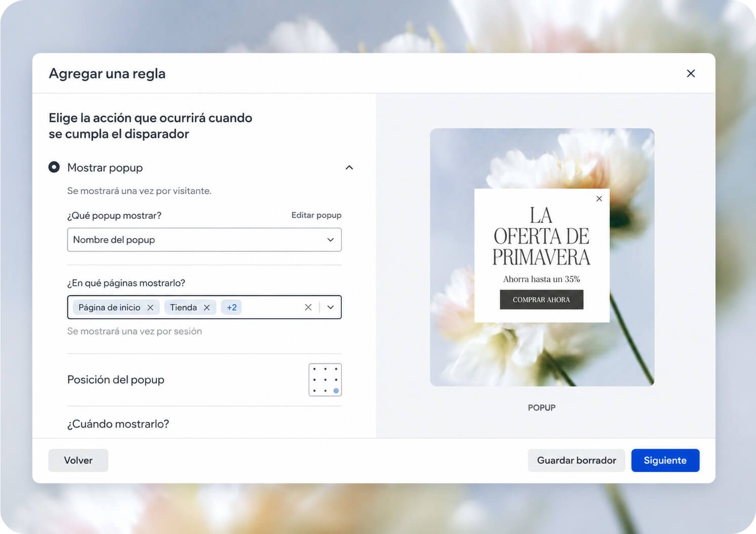Open the popup position grid selector
Image resolution: width=756 pixels, height=534 pixels.
(325, 379)
